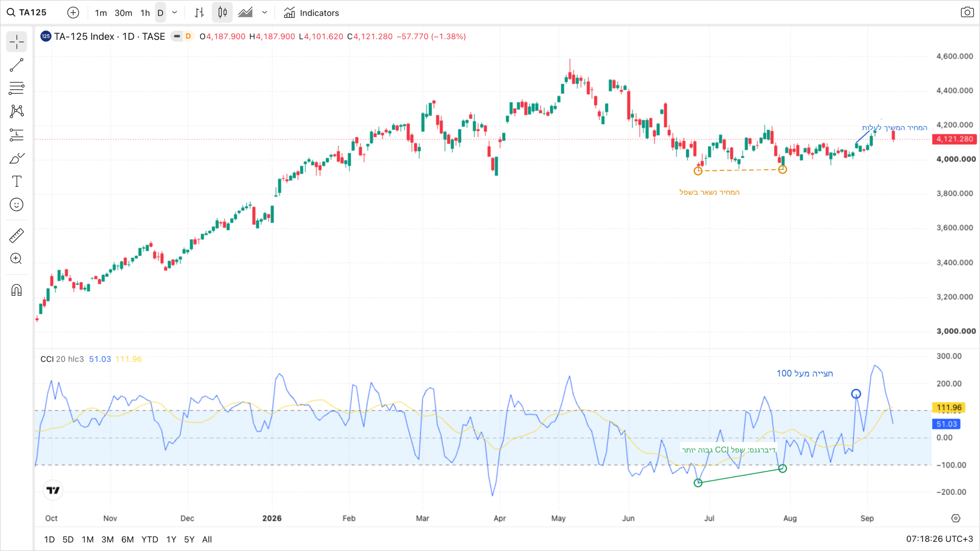Select the D daily timeframe
The width and height of the screenshot is (980, 551).
[160, 13]
